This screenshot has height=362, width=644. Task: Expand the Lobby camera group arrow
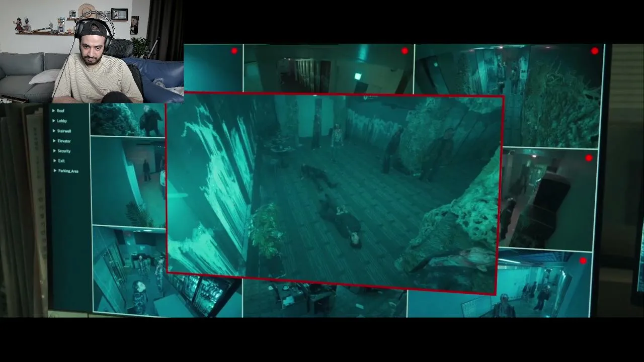[54, 121]
